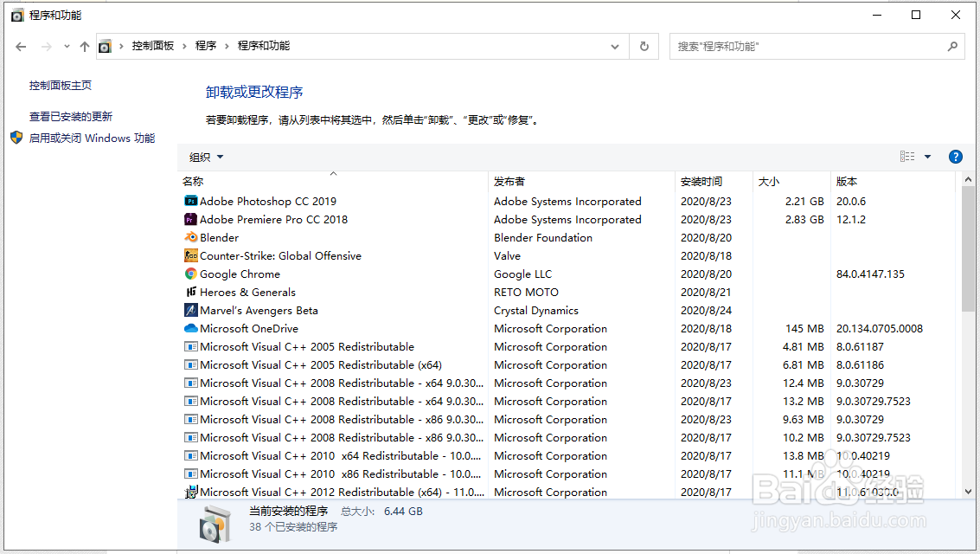
Task: Sort programs by the 安装时间 column header
Action: point(703,181)
